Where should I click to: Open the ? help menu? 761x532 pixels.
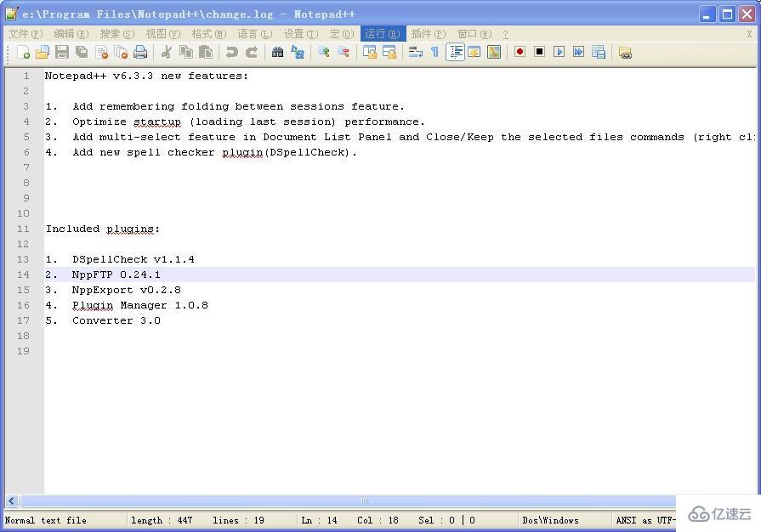pyautogui.click(x=505, y=35)
